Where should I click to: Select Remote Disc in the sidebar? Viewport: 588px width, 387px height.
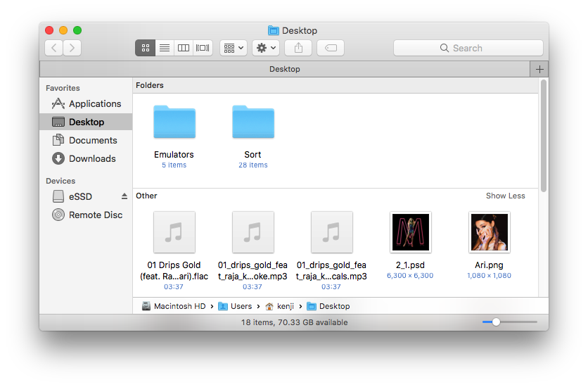click(87, 215)
